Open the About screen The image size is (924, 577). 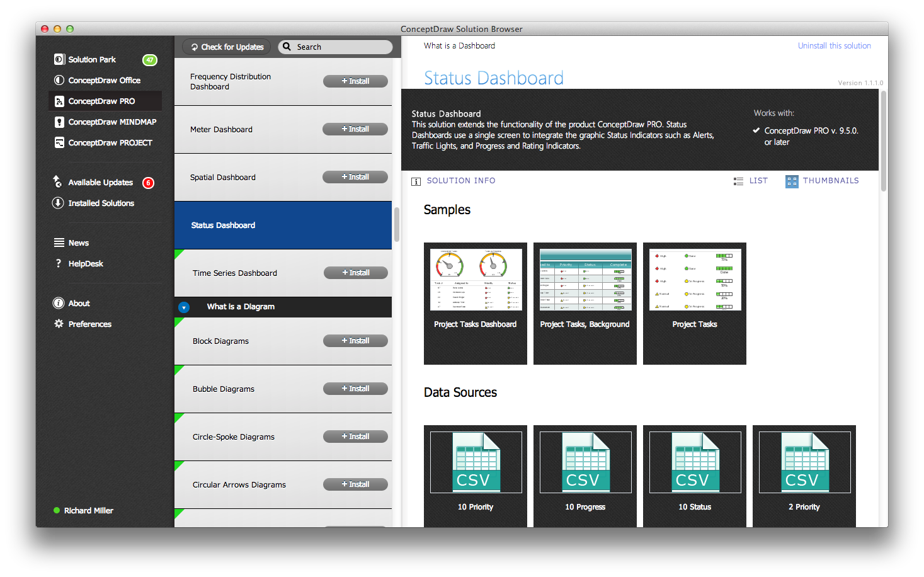pyautogui.click(x=79, y=303)
